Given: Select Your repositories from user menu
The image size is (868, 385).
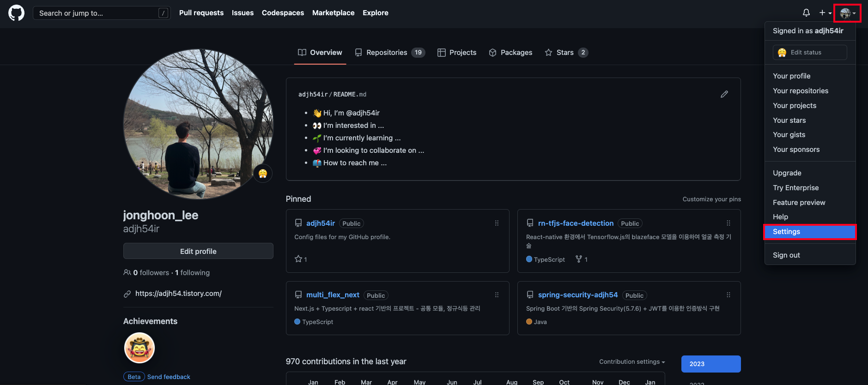Looking at the screenshot, I should pos(810,91).
